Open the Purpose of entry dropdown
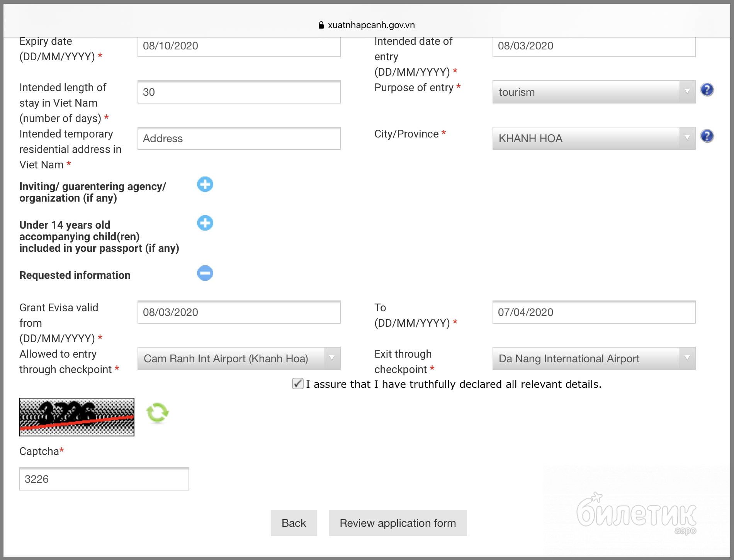 (x=593, y=92)
